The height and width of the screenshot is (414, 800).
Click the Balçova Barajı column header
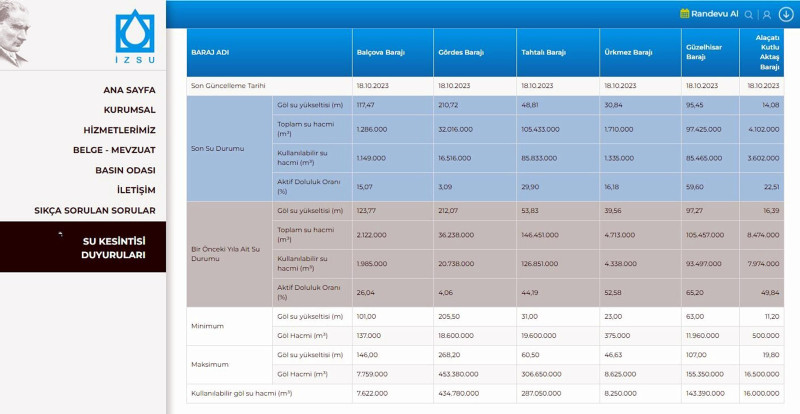pos(380,52)
